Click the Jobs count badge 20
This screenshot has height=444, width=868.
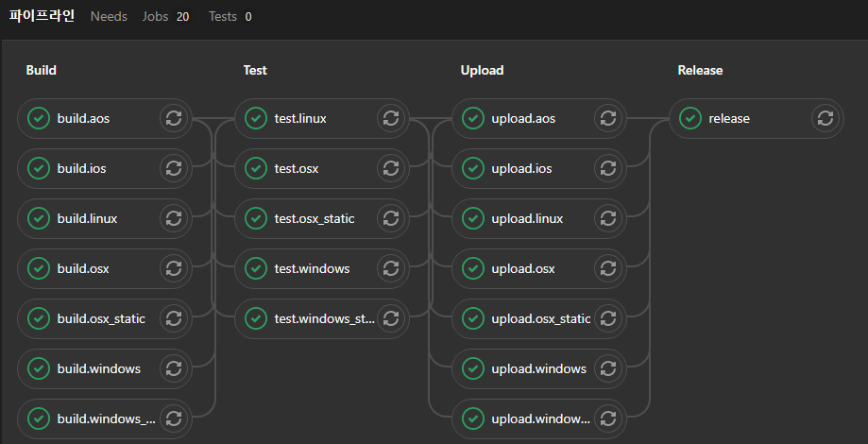tap(182, 17)
